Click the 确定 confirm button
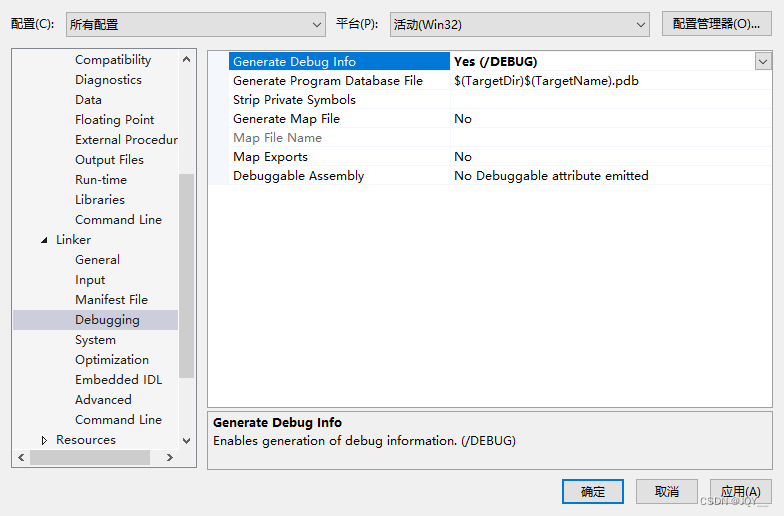Image resolution: width=784 pixels, height=516 pixels. point(592,492)
